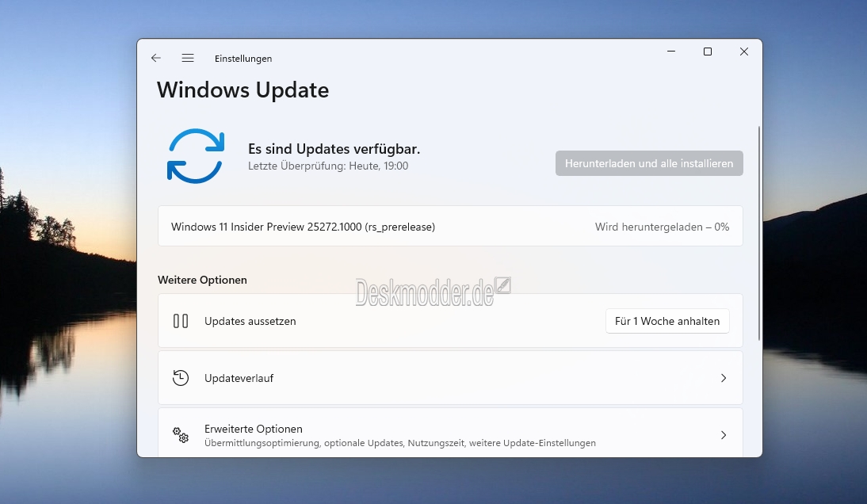The image size is (867, 504).
Task: Minimize the Einstellungen window
Action: coord(671,52)
